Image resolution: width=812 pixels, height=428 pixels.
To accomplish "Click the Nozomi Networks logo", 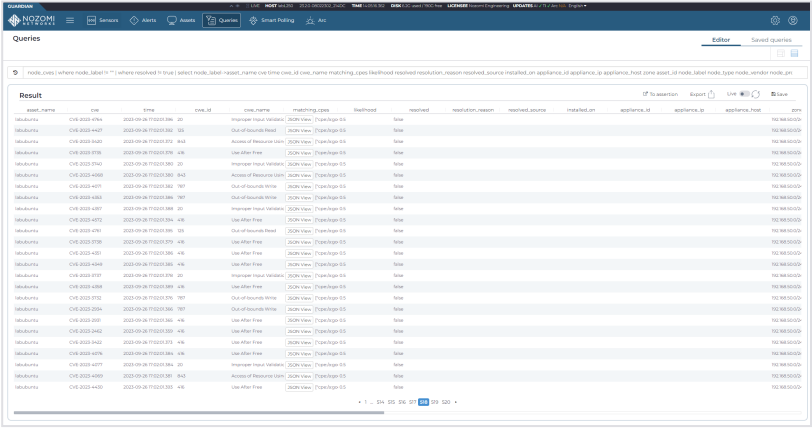I will click(x=31, y=20).
